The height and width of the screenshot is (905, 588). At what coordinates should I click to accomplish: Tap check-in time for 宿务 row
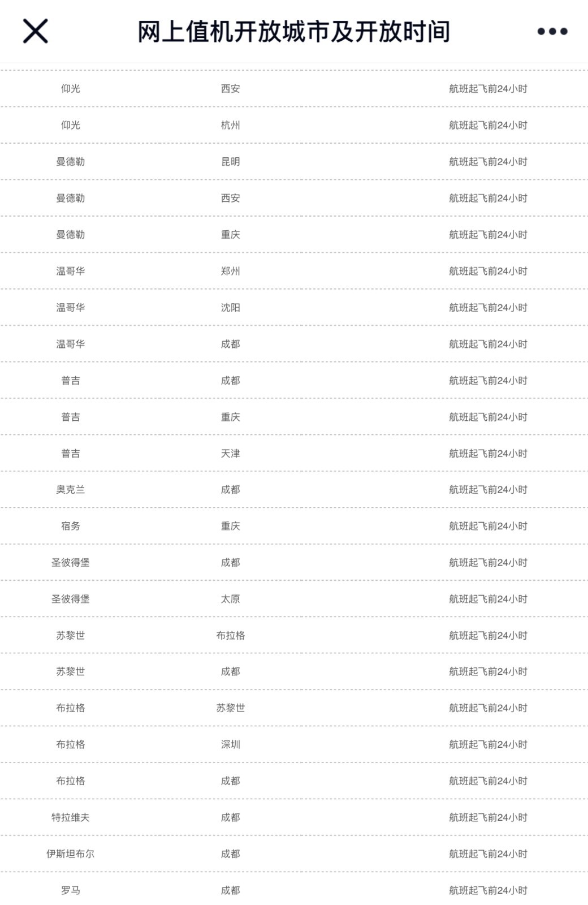point(488,526)
